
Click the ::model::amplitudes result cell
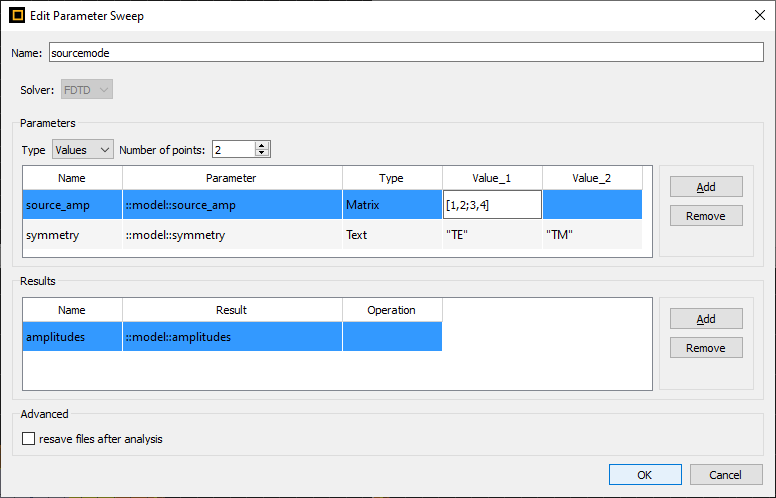tap(232, 337)
